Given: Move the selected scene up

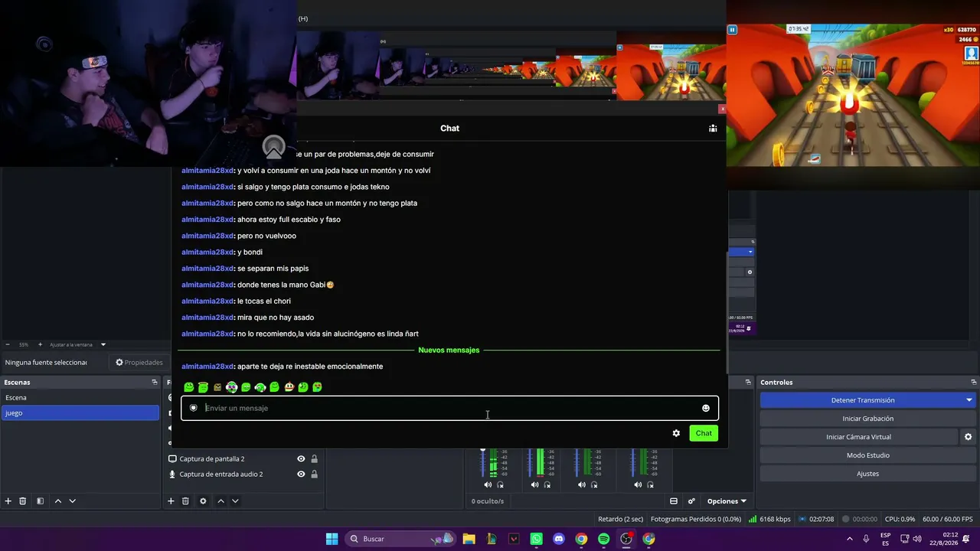Looking at the screenshot, I should click(57, 501).
